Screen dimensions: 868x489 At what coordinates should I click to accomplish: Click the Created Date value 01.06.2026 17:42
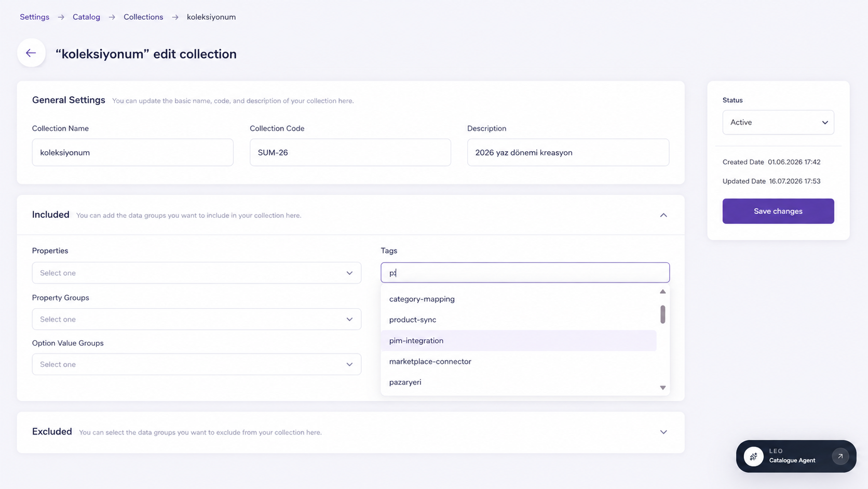pos(794,162)
